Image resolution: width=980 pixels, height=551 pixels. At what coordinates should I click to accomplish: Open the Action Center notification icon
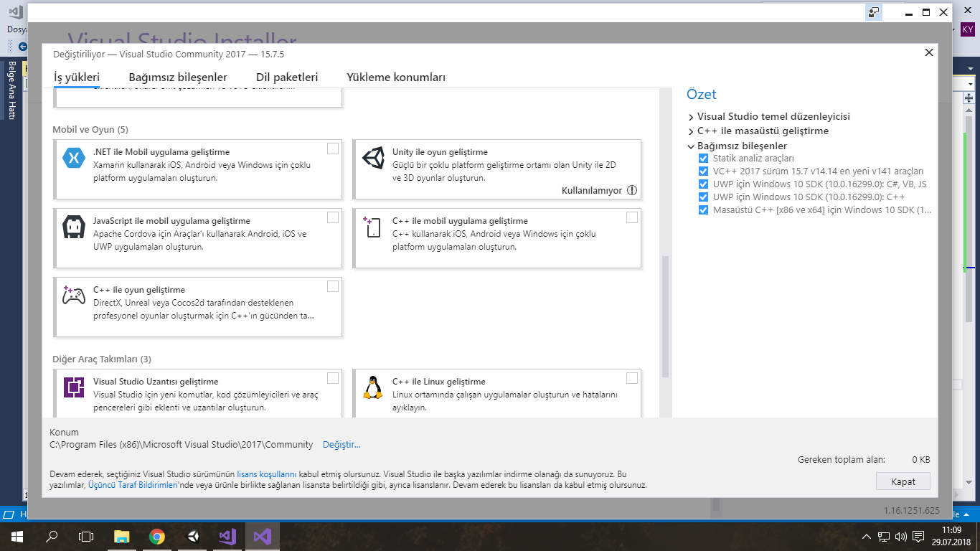[x=918, y=536]
